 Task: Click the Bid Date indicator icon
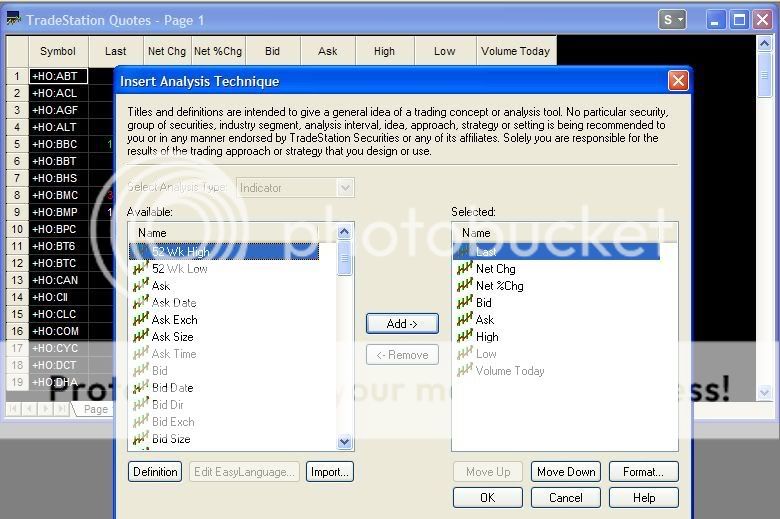coord(141,387)
